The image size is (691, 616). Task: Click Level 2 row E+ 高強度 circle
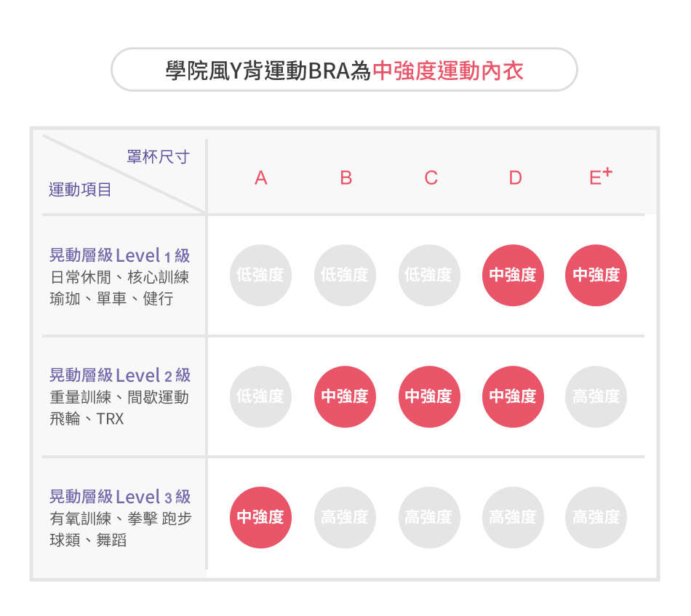point(596,397)
